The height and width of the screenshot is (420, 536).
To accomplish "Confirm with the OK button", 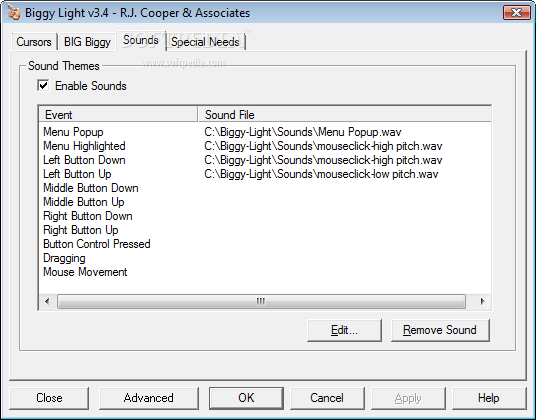I will coord(246,398).
